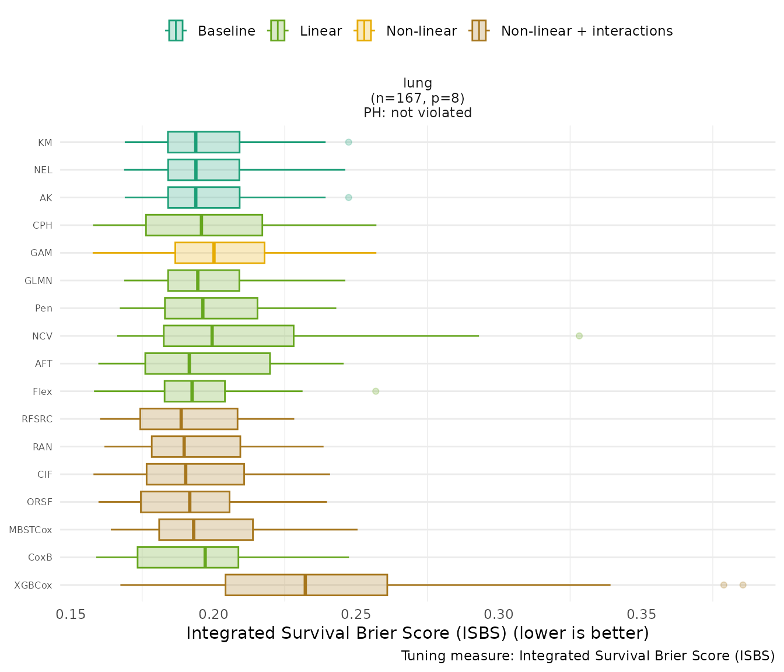
Task: Click the 'Non-linear + interactions' legend label
Action: point(587,32)
